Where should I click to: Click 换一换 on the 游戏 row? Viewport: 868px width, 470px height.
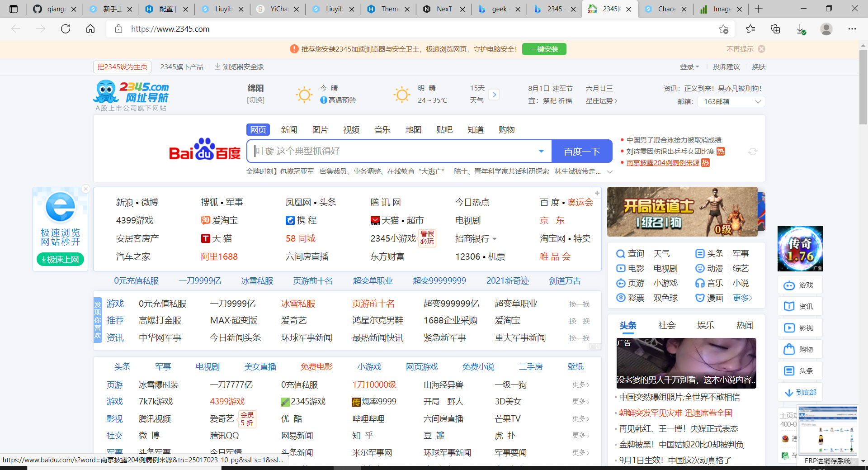(x=579, y=304)
